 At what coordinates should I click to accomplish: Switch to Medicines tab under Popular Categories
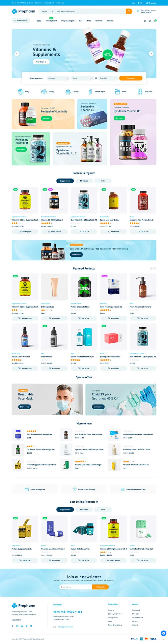(x=84, y=181)
